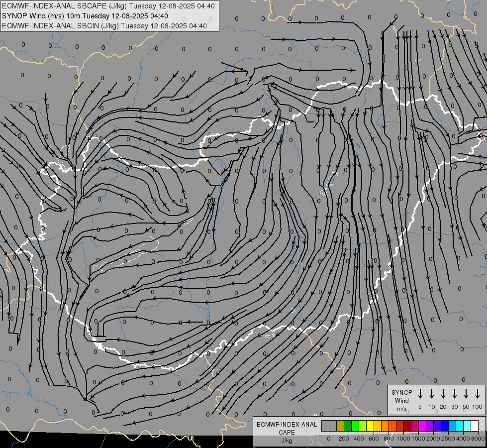The width and height of the screenshot is (487, 448).
Task: Click the Wind label in wind legend
Action: click(401, 400)
